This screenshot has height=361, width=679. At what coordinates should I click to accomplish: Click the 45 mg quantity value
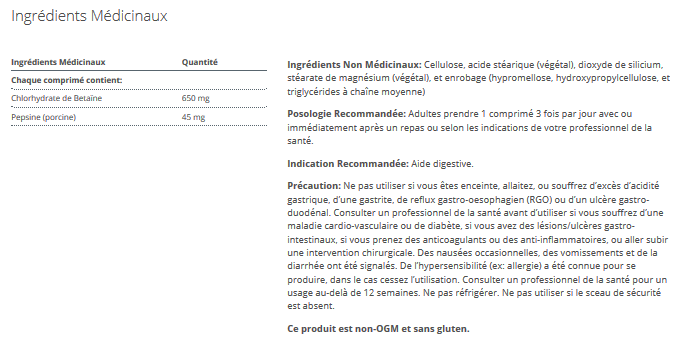point(194,117)
